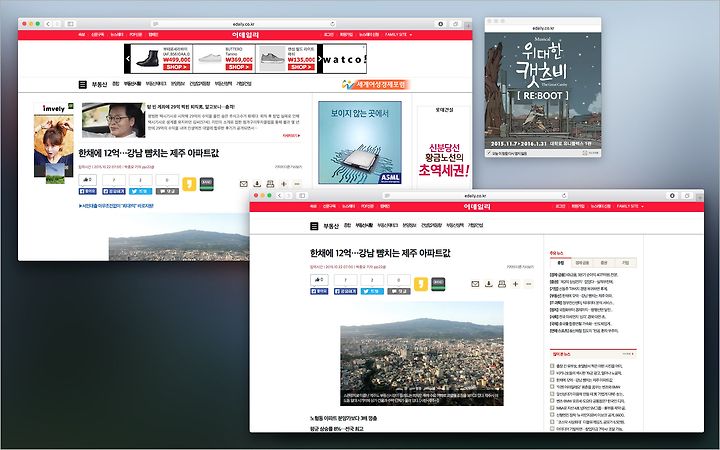Viewport: 720px width, 450px height.
Task: Share to Band in the front window
Action: click(438, 284)
